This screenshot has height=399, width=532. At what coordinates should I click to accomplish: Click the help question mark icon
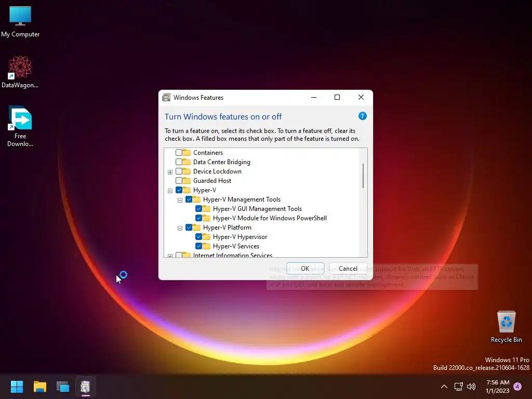[x=362, y=116]
